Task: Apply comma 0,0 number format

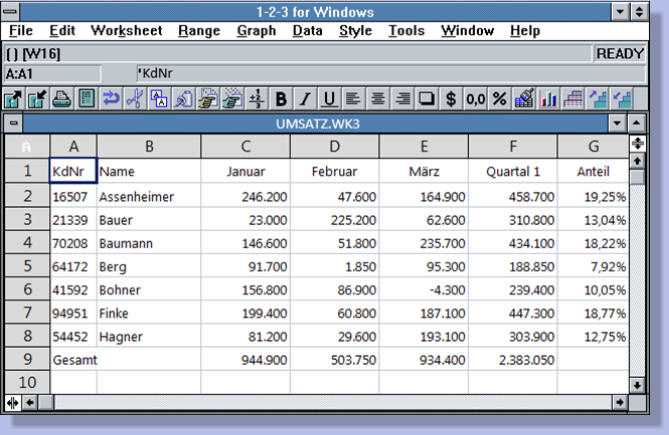Action: (x=475, y=99)
